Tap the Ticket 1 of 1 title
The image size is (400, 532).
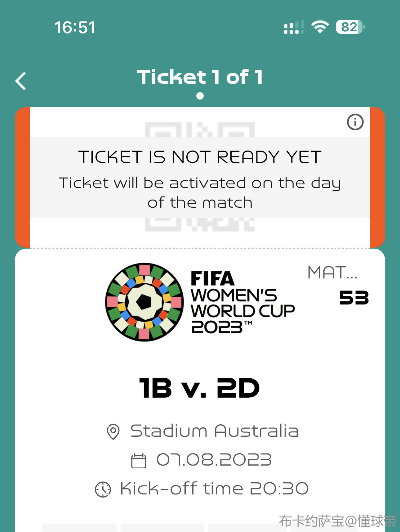[x=200, y=77]
